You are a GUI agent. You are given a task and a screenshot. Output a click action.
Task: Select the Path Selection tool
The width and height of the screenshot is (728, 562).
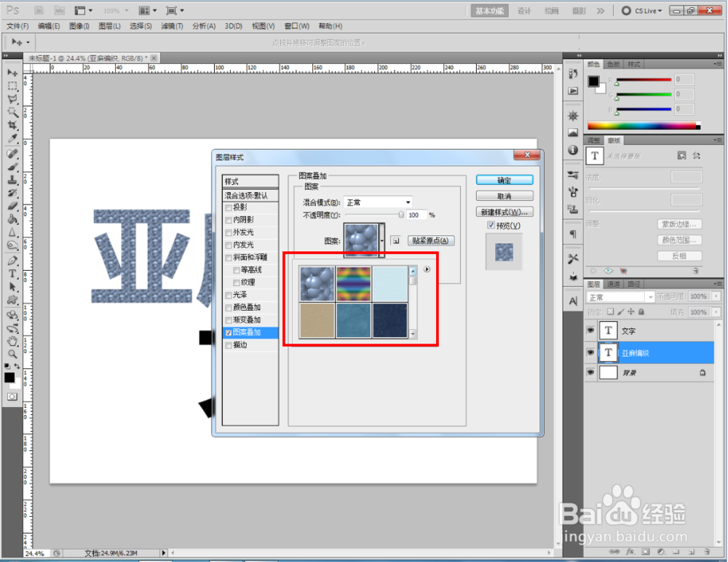pos(12,287)
